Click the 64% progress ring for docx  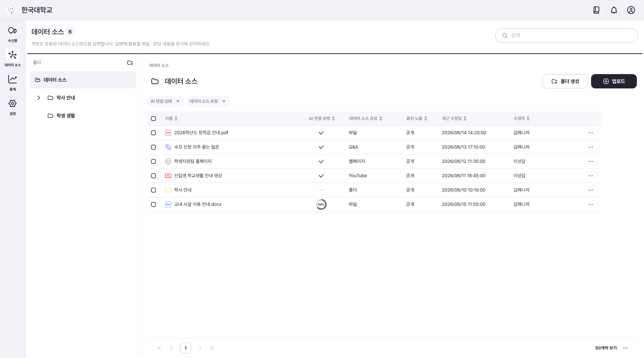(321, 204)
